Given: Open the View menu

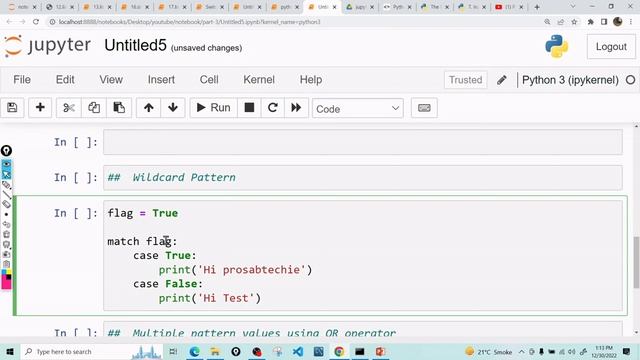Looking at the screenshot, I should click(111, 80).
